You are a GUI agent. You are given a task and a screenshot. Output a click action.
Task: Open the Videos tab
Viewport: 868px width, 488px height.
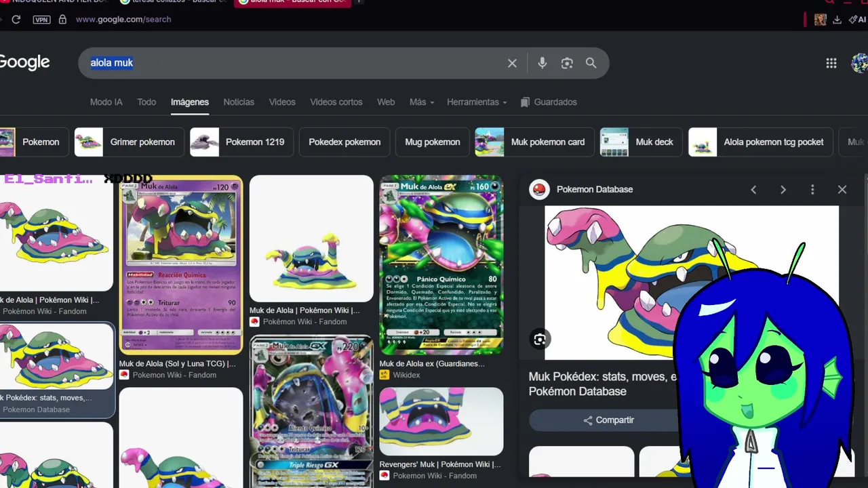[282, 102]
